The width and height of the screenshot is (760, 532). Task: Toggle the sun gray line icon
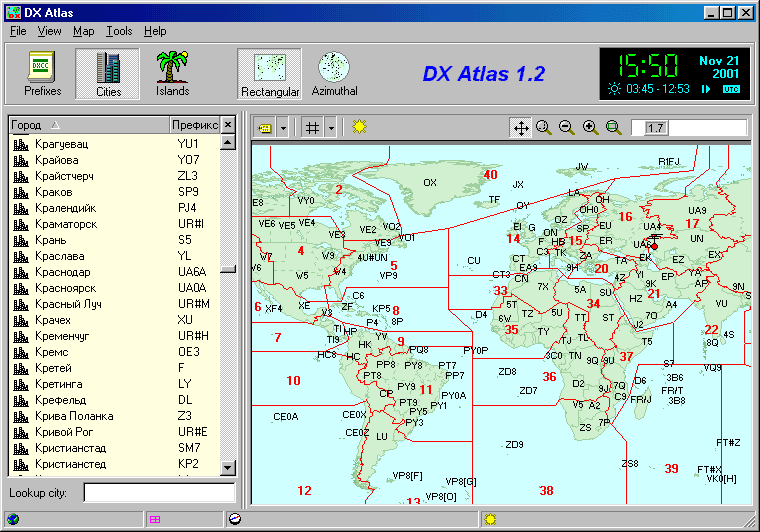(x=359, y=127)
